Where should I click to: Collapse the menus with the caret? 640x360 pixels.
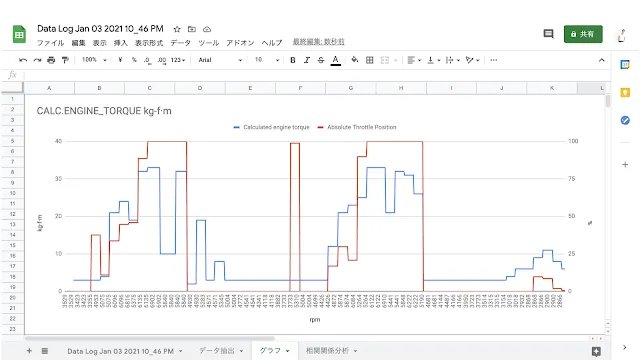[x=602, y=60]
